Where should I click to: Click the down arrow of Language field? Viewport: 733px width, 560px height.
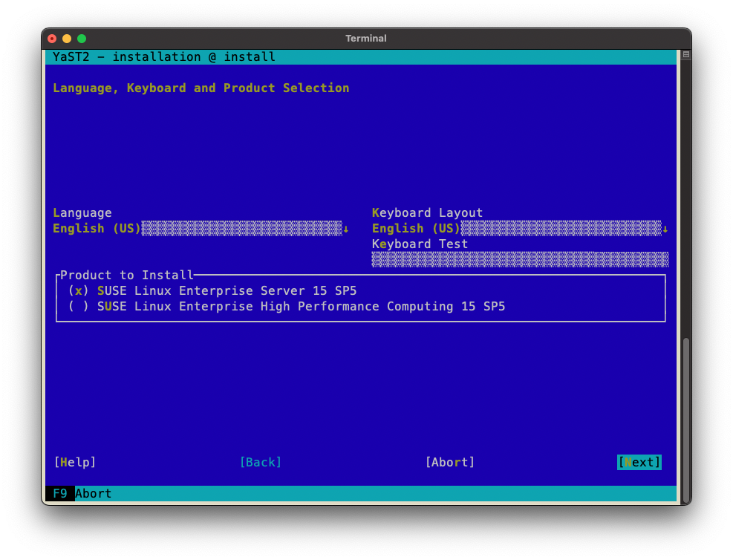coord(346,229)
